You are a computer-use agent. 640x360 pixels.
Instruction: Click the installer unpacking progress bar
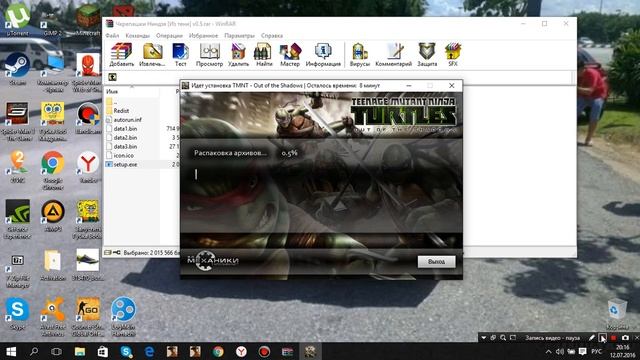click(321, 175)
